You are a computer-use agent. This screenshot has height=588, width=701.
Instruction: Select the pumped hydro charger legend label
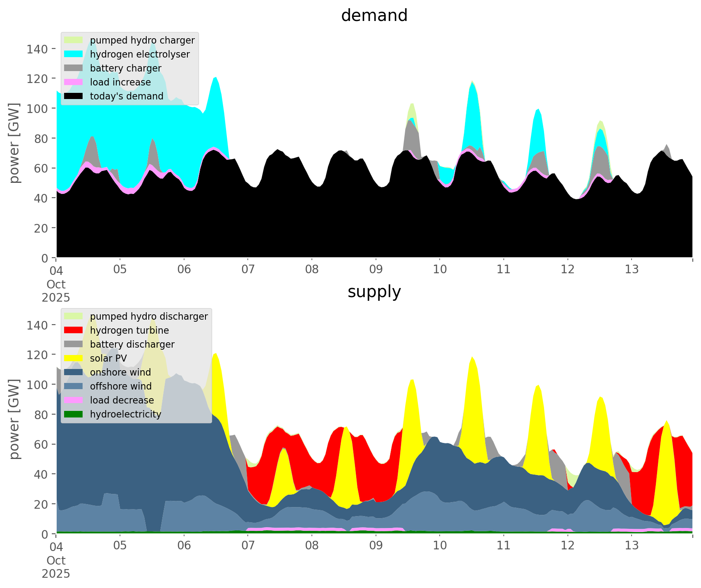[x=142, y=40]
